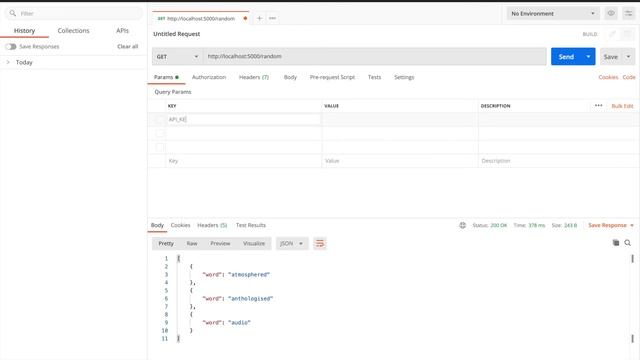Viewport: 640px width, 360px height.
Task: Open a new request tab with plus icon
Action: (x=259, y=18)
